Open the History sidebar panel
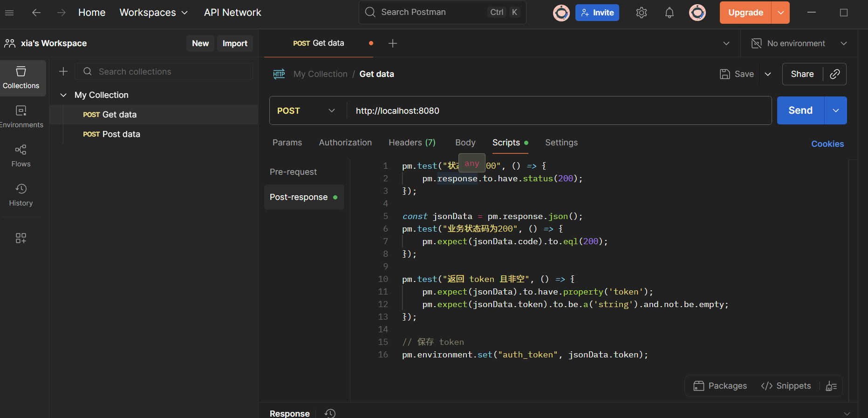Viewport: 868px width, 418px height. coord(21,195)
